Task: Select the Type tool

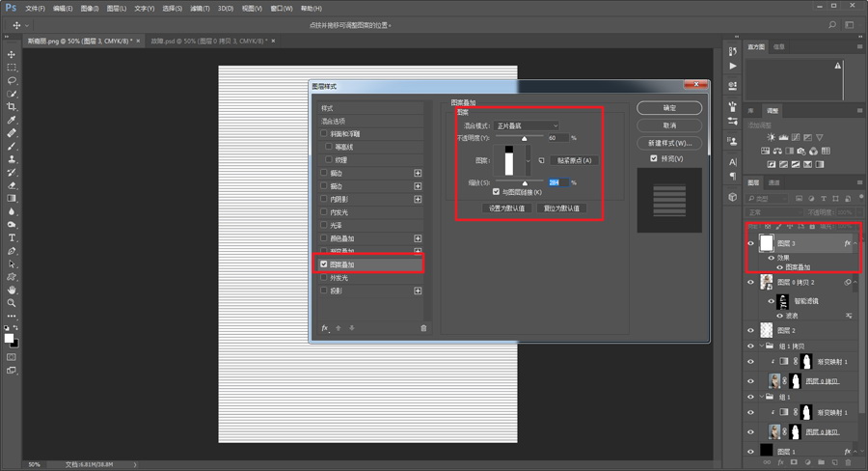Action: 12,237
